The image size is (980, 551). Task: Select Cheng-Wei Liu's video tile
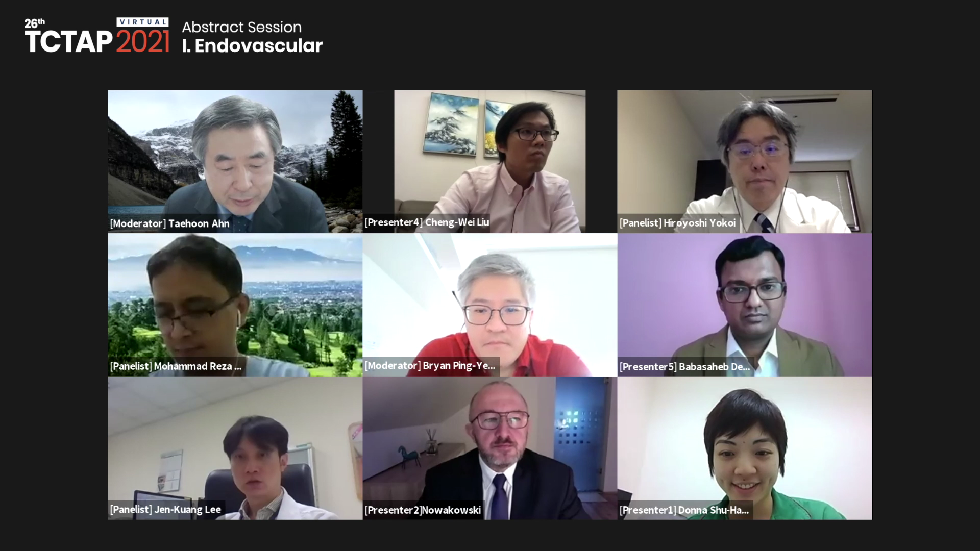[x=489, y=161]
